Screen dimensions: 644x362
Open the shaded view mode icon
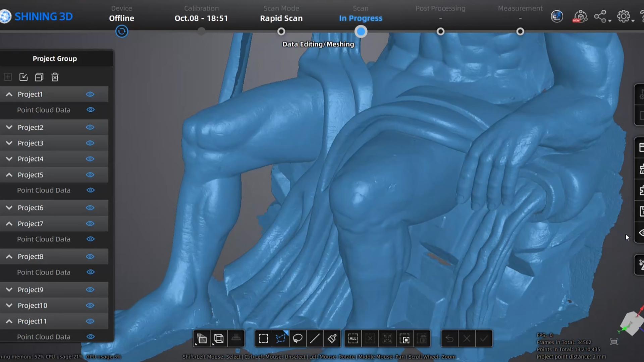(202, 339)
